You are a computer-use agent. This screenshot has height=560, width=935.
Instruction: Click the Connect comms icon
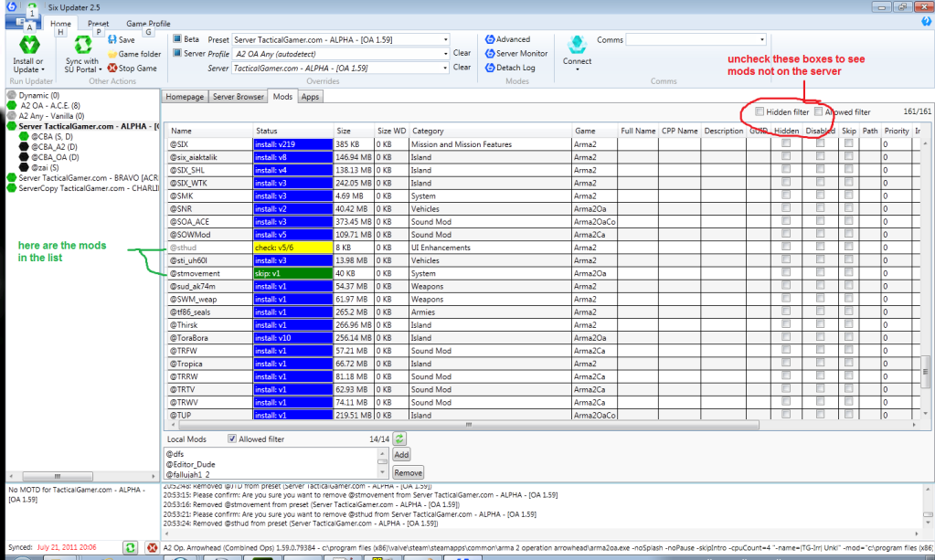pyautogui.click(x=577, y=45)
